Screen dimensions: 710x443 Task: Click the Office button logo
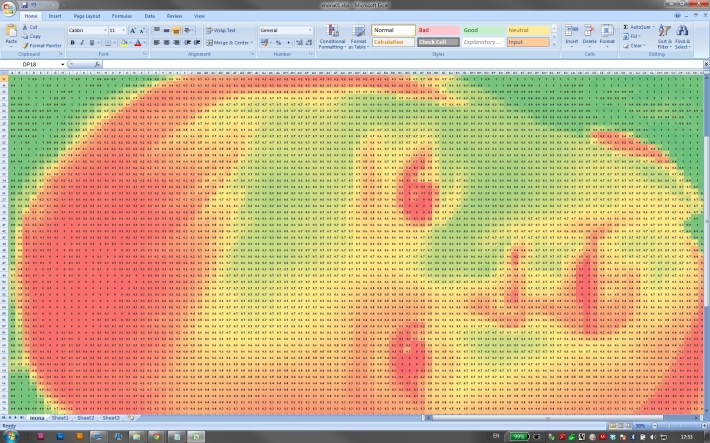[9, 9]
